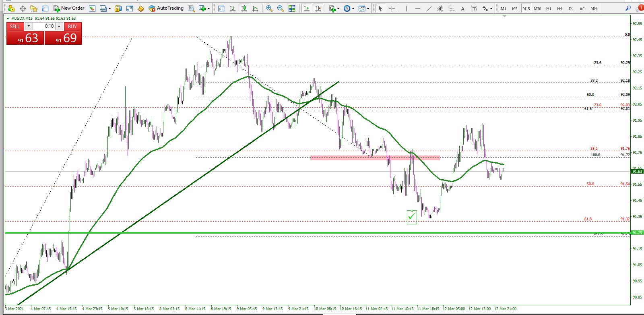Click the gold coins toolbar icon
The height and width of the screenshot is (315, 644).
pos(118,8)
